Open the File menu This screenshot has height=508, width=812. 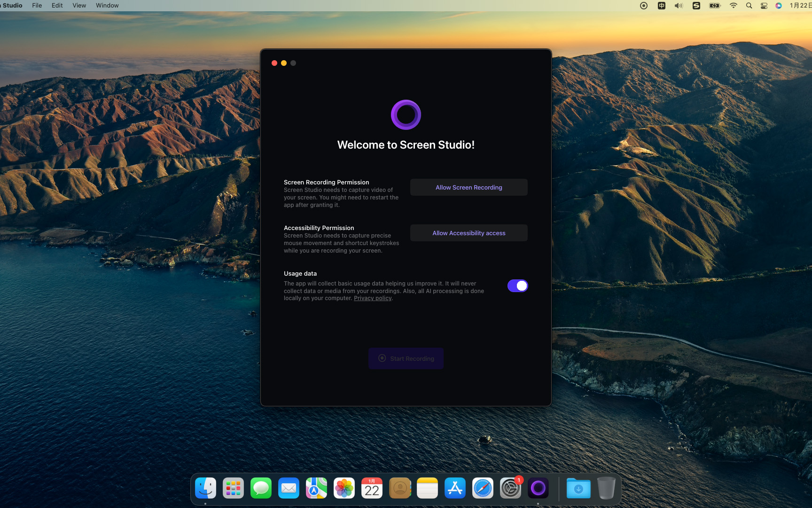[37, 5]
